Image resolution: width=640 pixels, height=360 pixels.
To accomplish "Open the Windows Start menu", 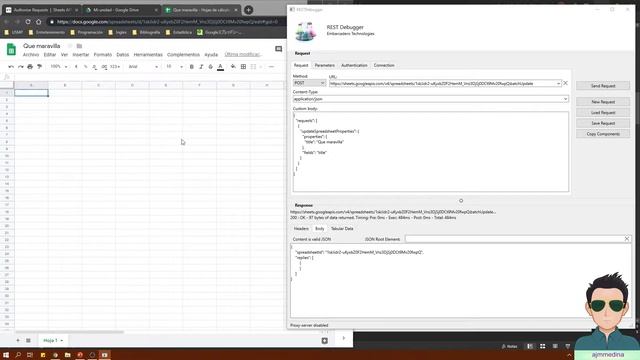I will tap(6, 355).
